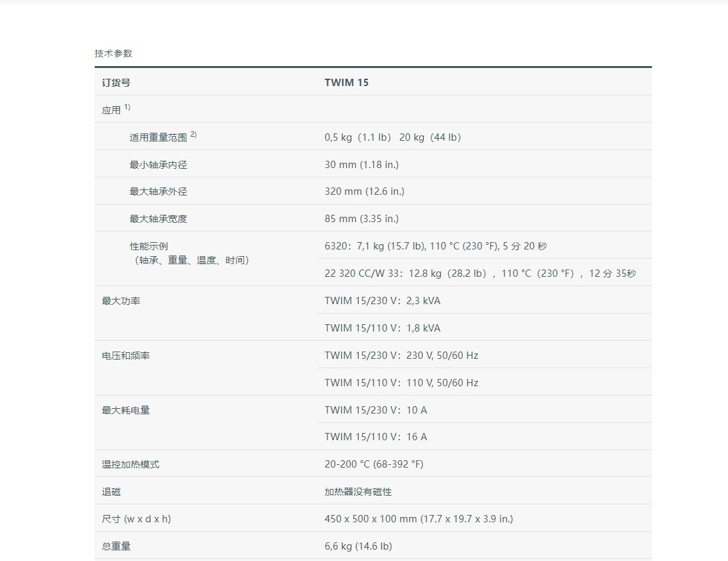Select the TWIM 15/110 V: 1,8 kVA value
This screenshot has height=561, width=728.
[x=383, y=328]
